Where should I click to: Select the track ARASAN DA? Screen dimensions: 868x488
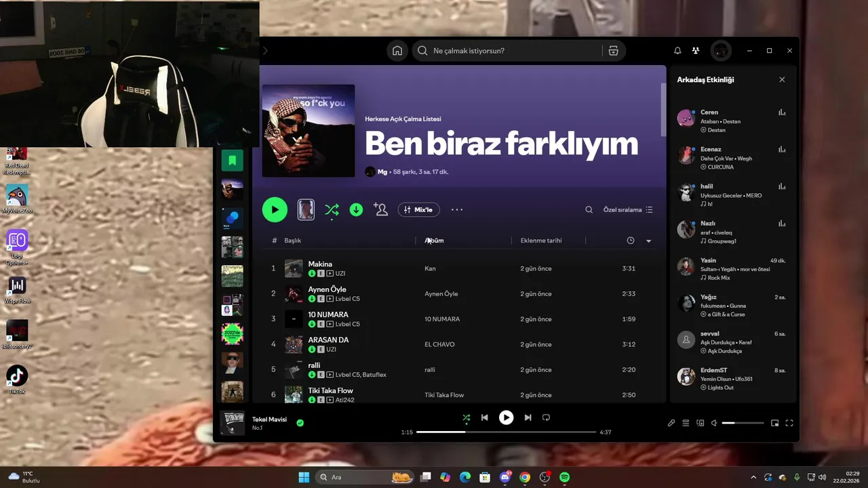coord(328,340)
